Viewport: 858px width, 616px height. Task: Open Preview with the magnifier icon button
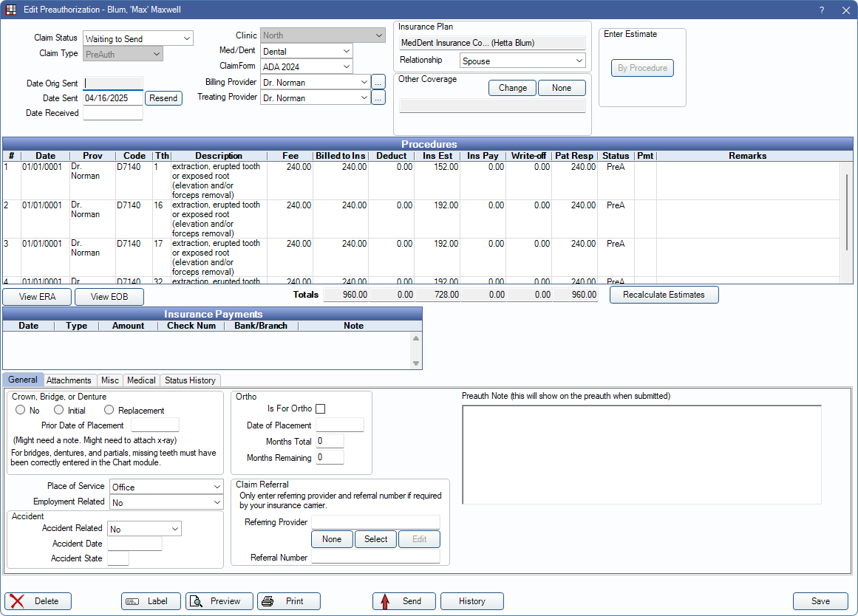(219, 601)
